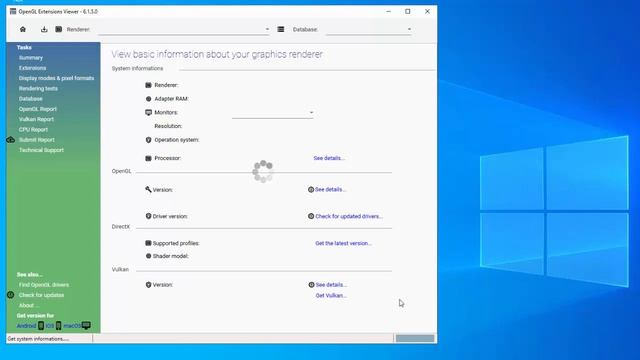Click the Adapter RAM icon
Image resolution: width=640 pixels, height=360 pixels.
[149, 99]
